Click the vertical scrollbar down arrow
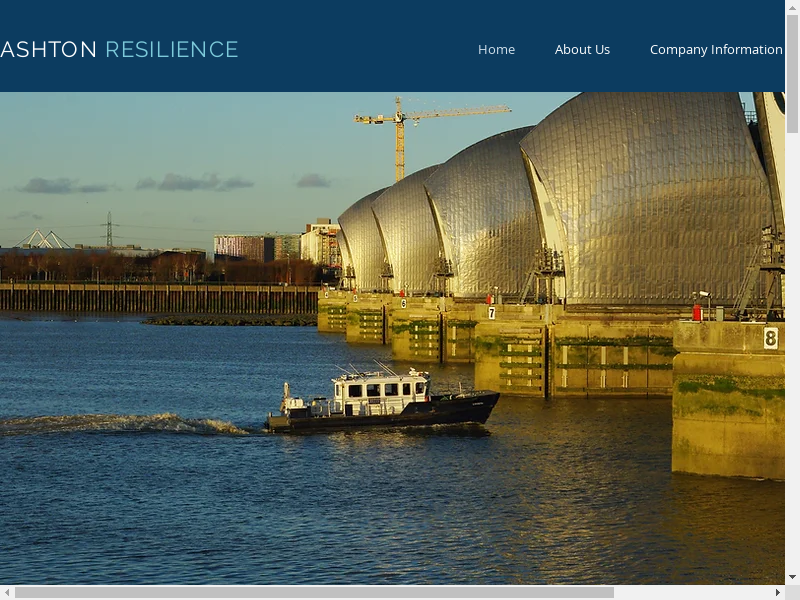The height and width of the screenshot is (600, 800). pyautogui.click(x=792, y=577)
